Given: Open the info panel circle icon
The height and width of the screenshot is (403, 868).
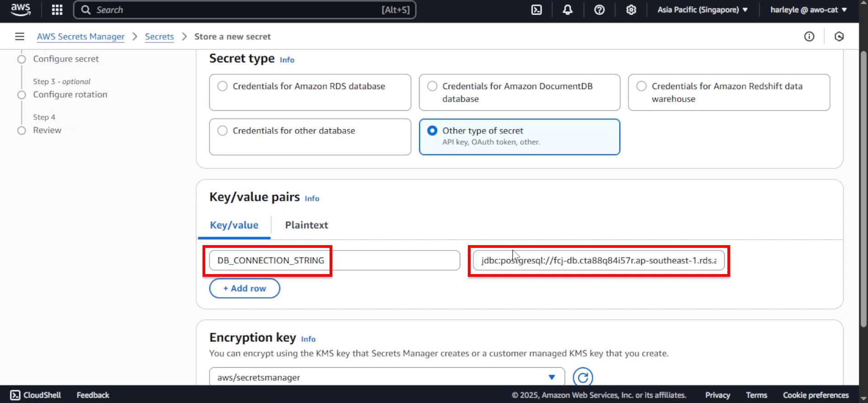Looking at the screenshot, I should [809, 36].
